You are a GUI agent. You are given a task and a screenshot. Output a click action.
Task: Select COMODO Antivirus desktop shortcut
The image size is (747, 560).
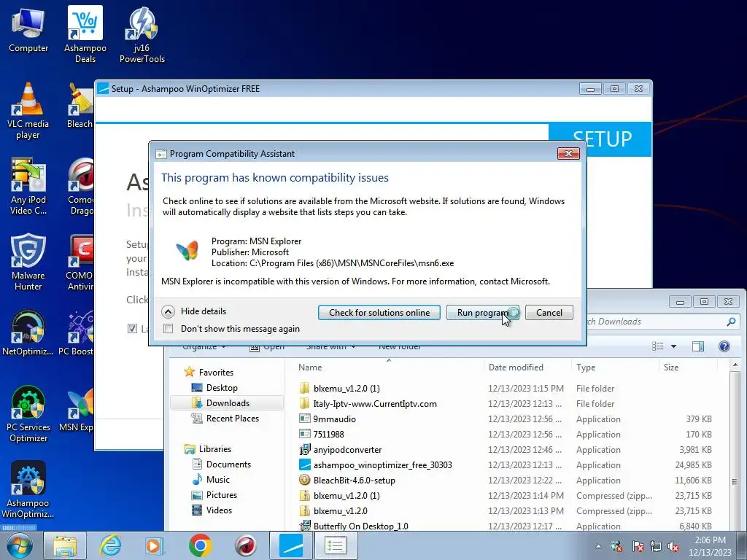80,262
